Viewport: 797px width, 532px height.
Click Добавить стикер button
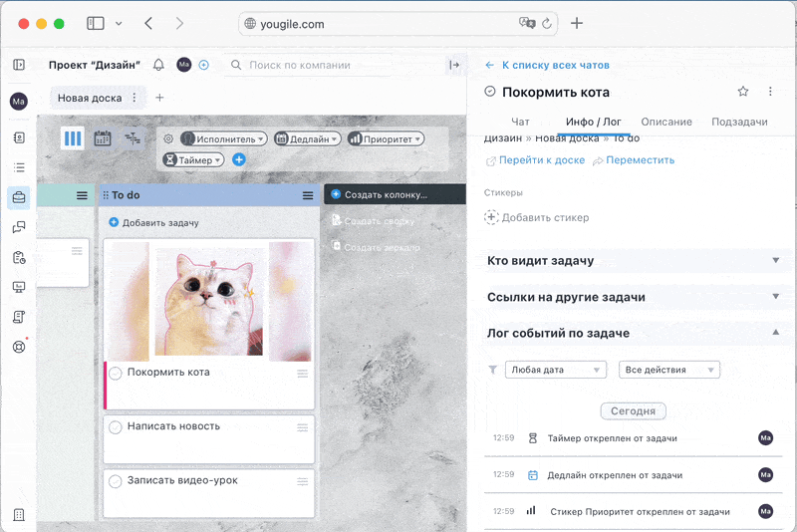pos(537,217)
